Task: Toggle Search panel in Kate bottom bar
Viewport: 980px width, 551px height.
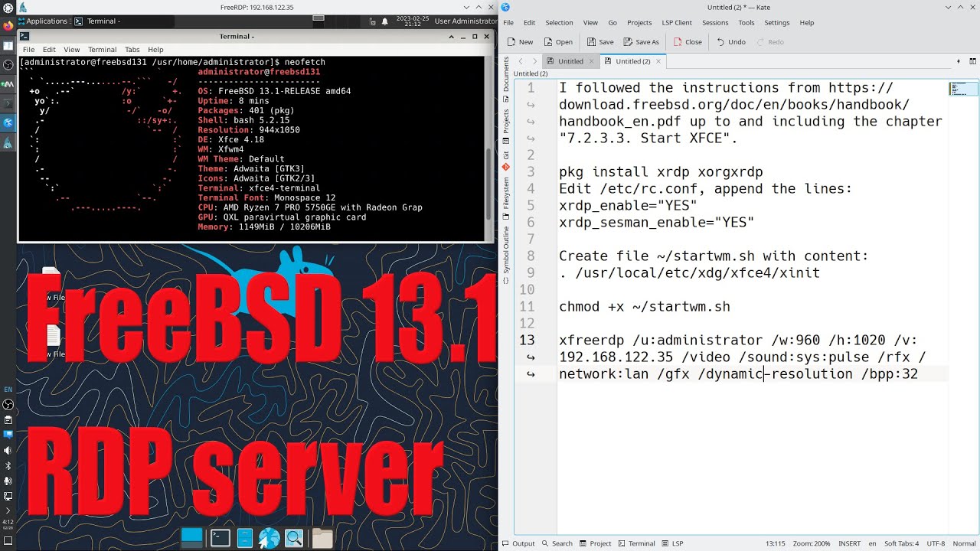Action: (x=557, y=543)
